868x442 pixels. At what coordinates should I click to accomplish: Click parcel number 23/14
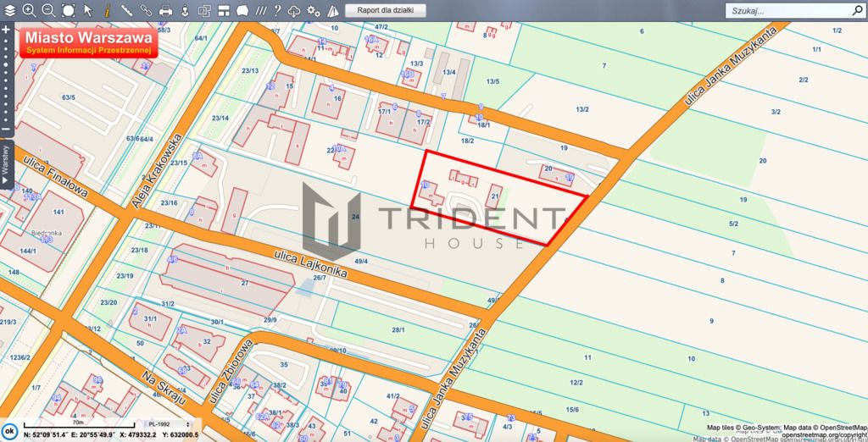220,118
